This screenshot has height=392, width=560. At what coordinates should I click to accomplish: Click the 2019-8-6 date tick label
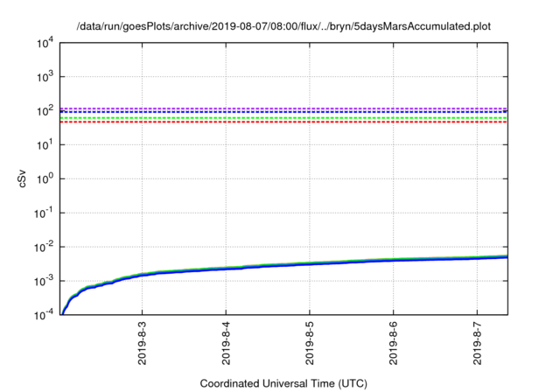(394, 343)
